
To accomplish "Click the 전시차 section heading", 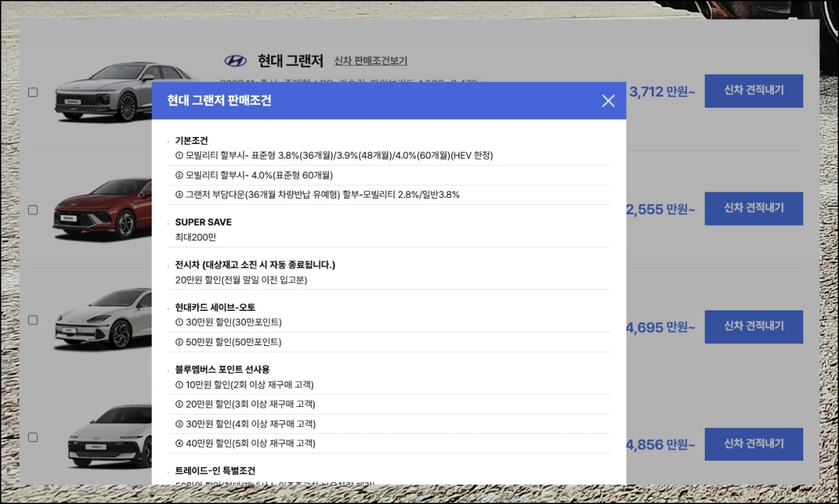I will (255, 265).
